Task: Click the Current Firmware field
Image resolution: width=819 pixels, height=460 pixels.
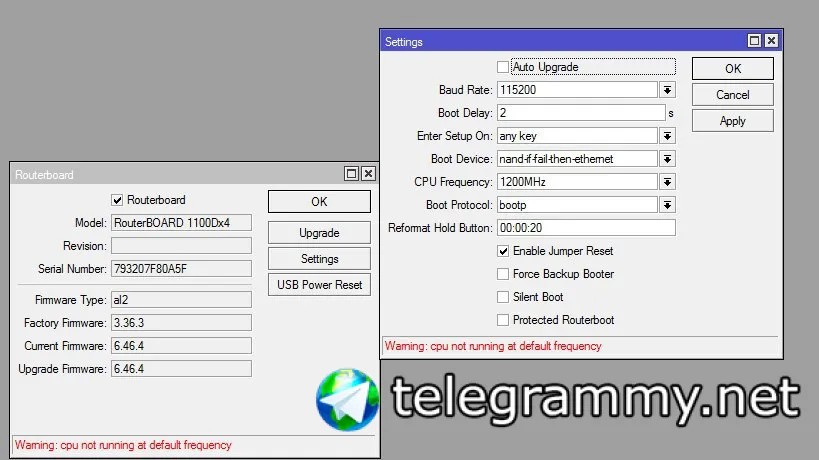Action: (181, 346)
